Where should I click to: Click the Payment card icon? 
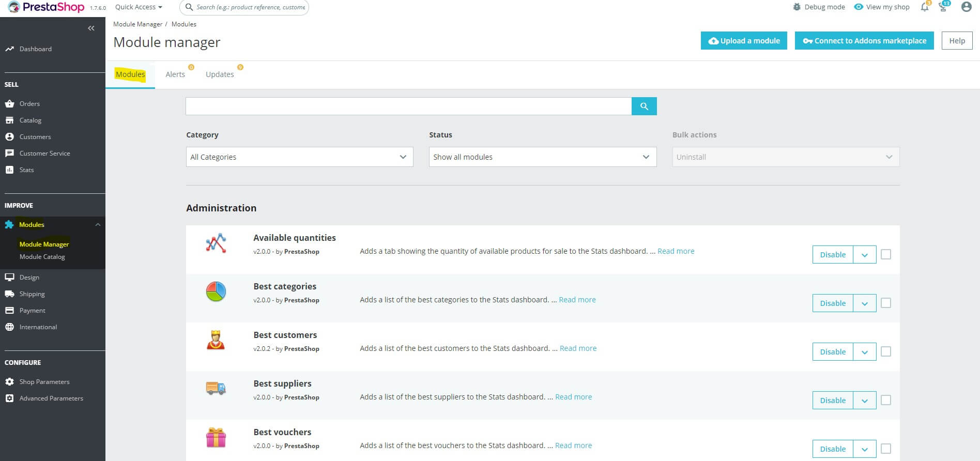(9, 311)
